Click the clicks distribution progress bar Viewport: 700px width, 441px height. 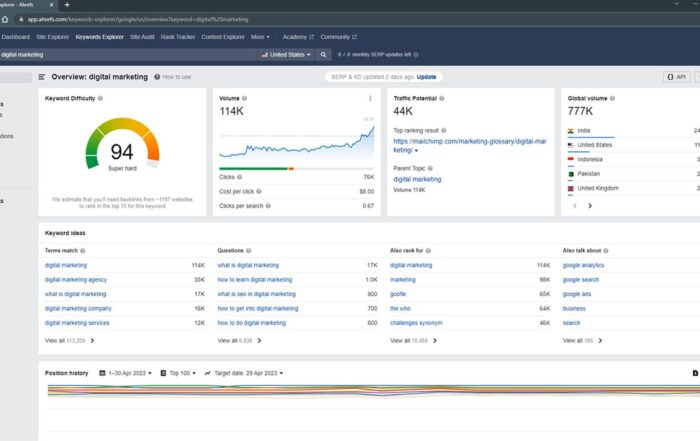tap(296, 169)
